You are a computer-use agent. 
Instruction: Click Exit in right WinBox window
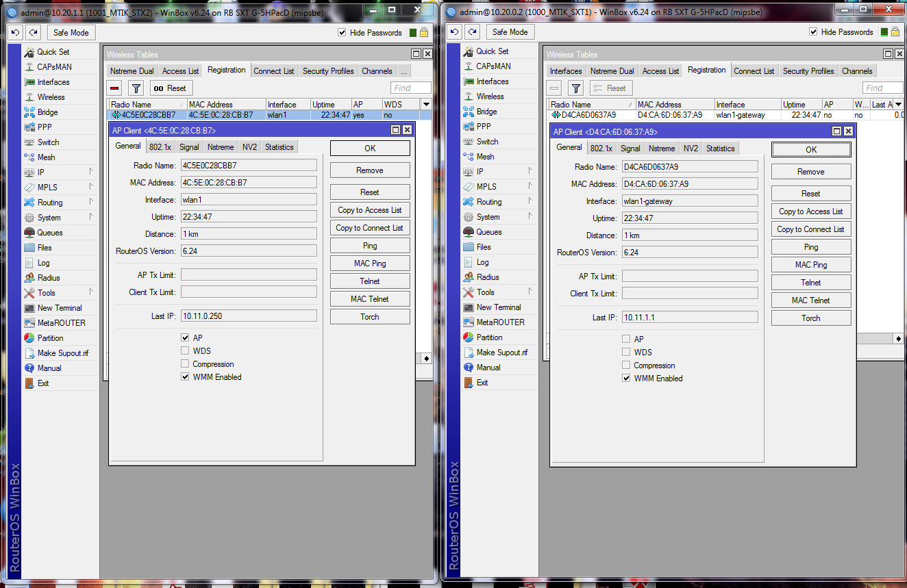tap(482, 383)
